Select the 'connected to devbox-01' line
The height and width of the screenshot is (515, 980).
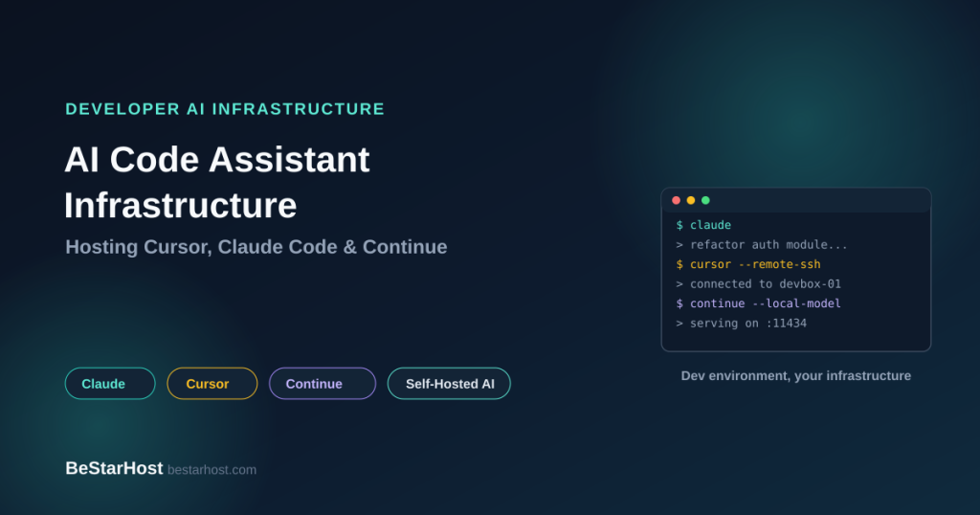[x=759, y=283]
